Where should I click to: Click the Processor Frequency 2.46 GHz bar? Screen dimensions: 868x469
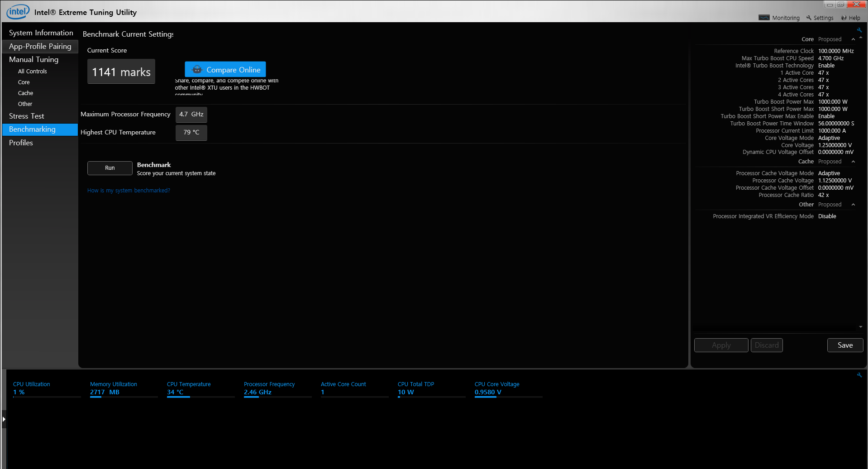coord(278,397)
